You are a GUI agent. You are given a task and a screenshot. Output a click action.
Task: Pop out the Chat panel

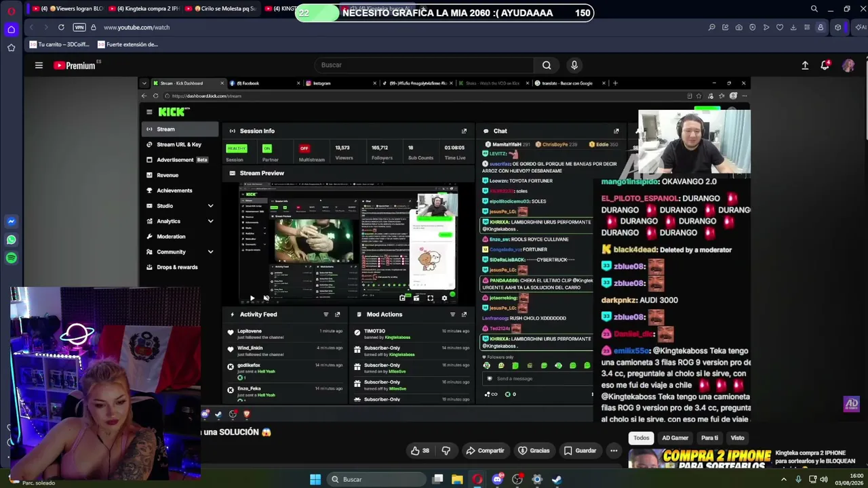(616, 131)
